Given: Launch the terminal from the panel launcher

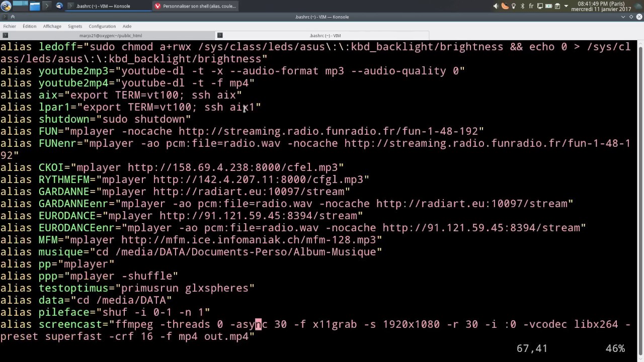Looking at the screenshot, I should click(x=47, y=6).
